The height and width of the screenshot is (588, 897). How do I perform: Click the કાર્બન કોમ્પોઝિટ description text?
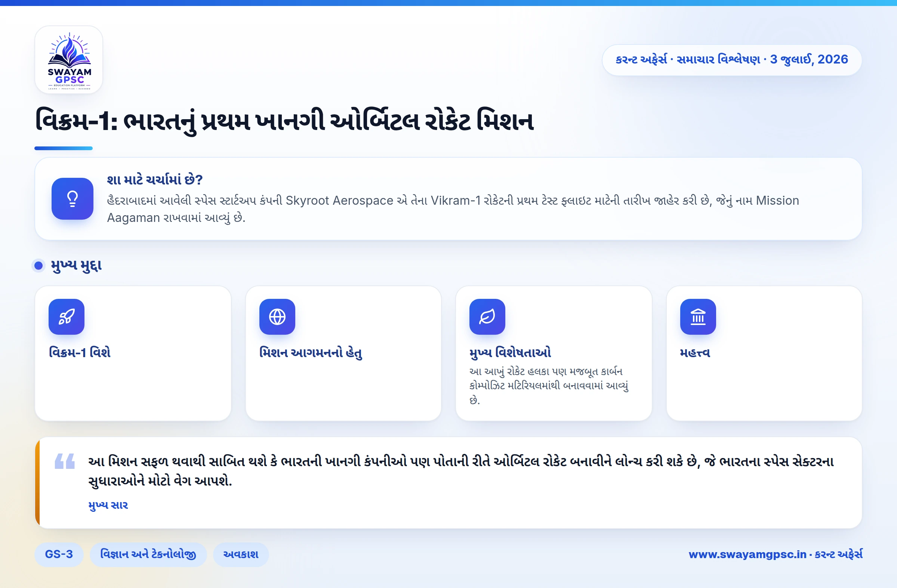coord(549,386)
